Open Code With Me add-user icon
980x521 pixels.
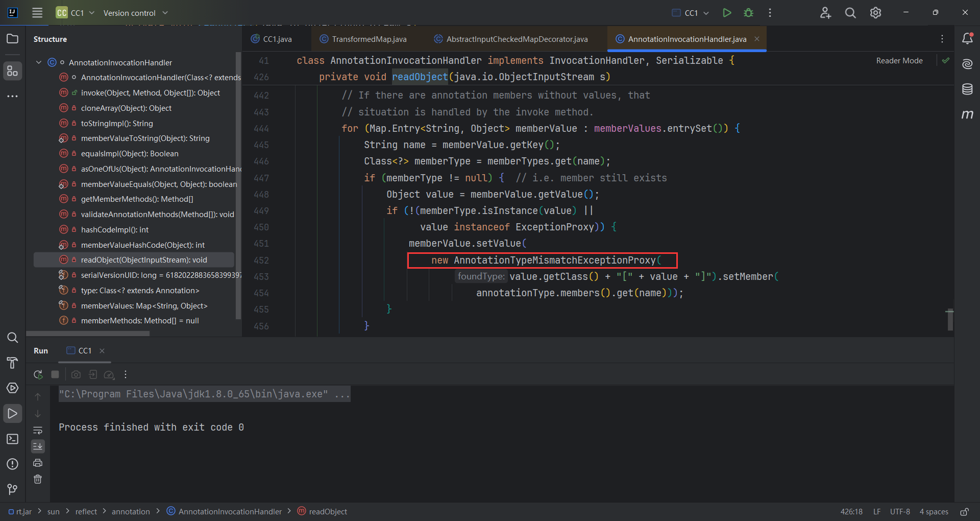click(825, 13)
